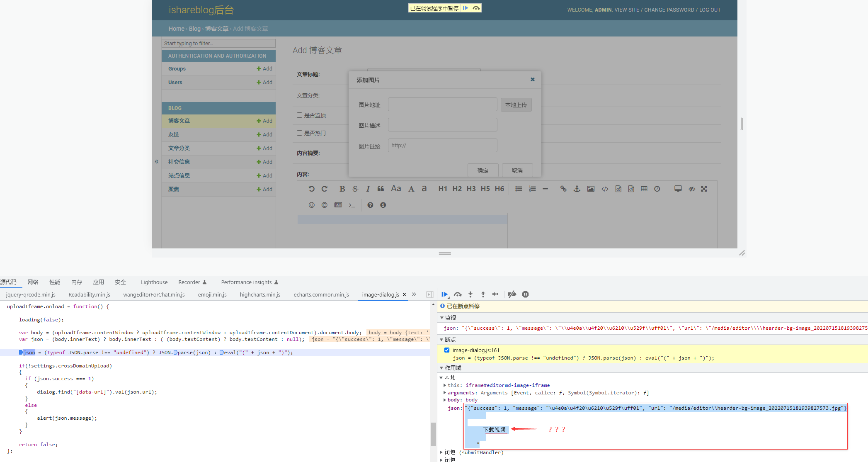Insert table via editor toolbar
Viewport: 868px width, 462px height.
coord(644,189)
